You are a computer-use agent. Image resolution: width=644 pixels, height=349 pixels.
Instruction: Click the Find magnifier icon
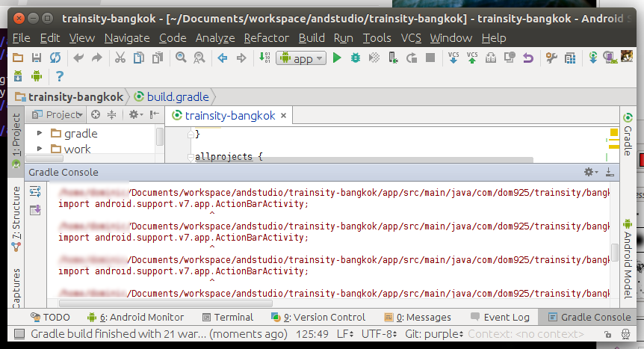(x=181, y=58)
